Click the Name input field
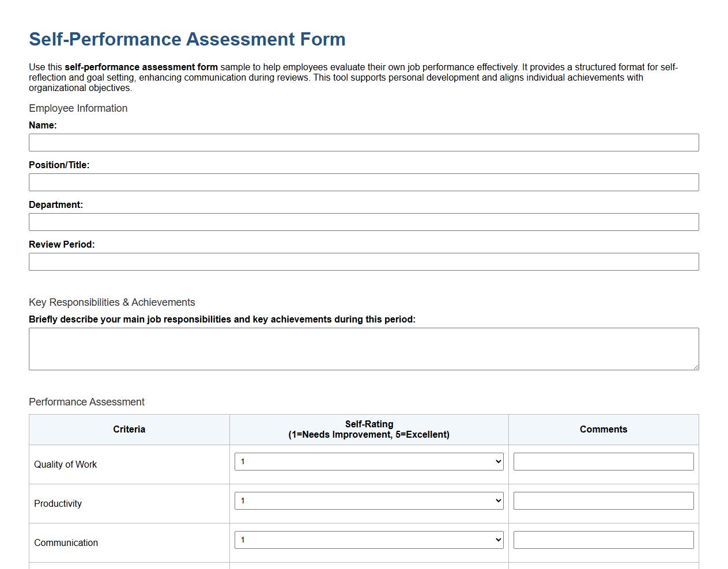728x569 pixels. click(363, 142)
